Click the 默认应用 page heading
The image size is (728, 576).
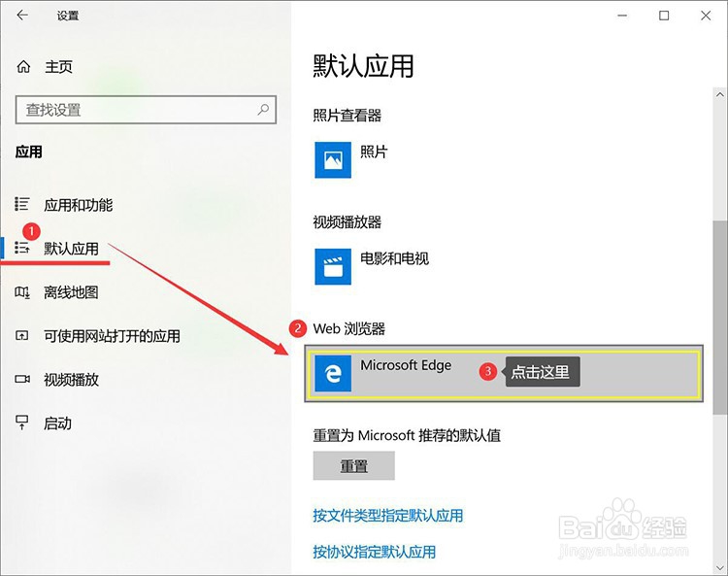click(363, 66)
